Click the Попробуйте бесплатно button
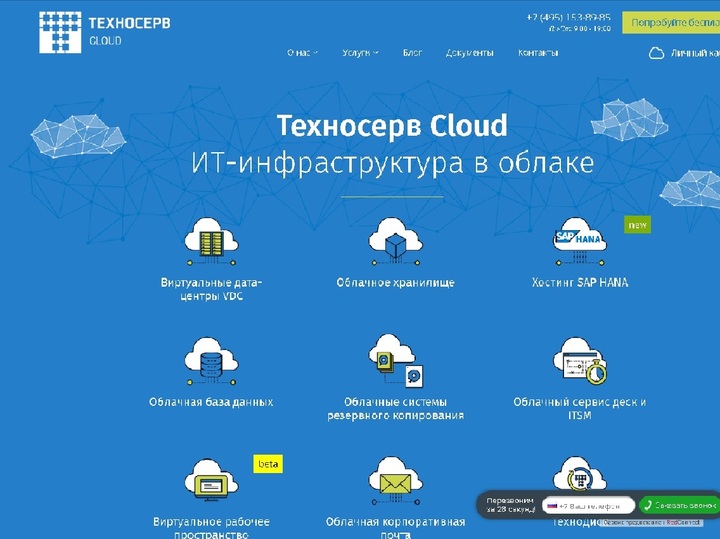 click(x=671, y=22)
